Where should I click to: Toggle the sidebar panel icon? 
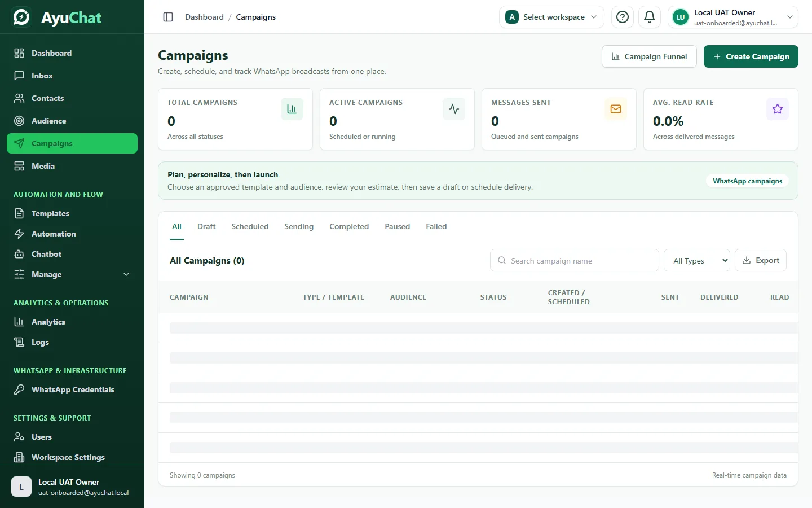click(168, 17)
